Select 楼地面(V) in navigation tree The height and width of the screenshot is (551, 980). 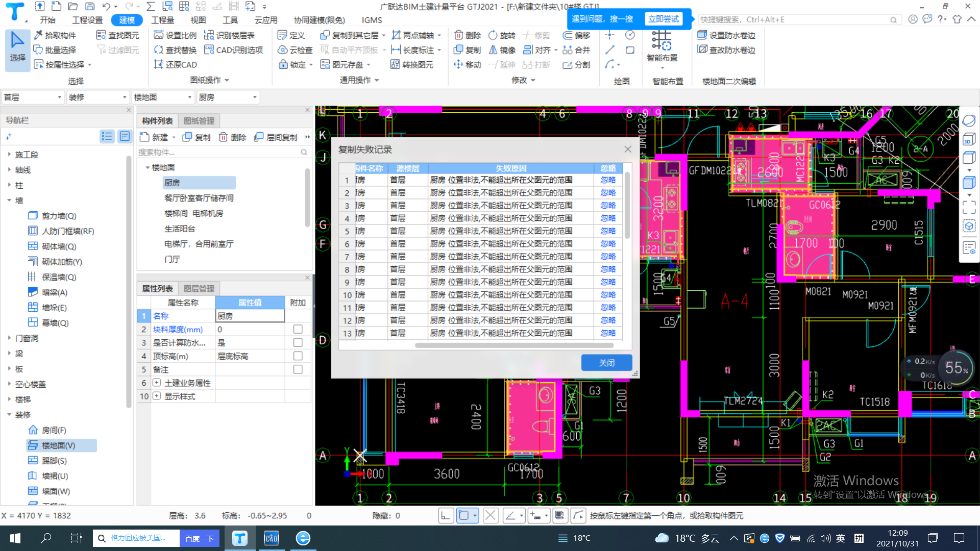[61, 445]
